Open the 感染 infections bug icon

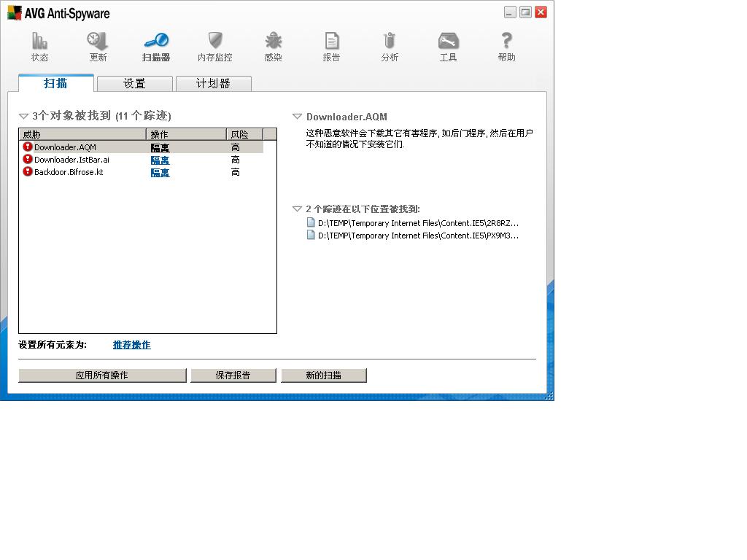pyautogui.click(x=274, y=41)
